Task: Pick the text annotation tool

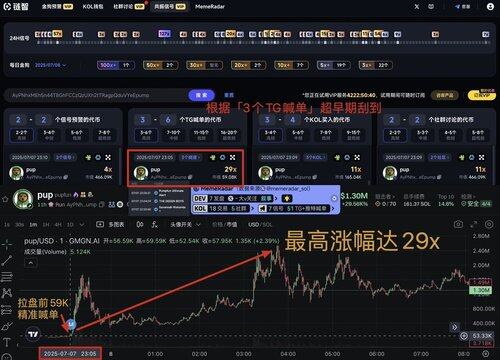Action: click(x=7, y=342)
